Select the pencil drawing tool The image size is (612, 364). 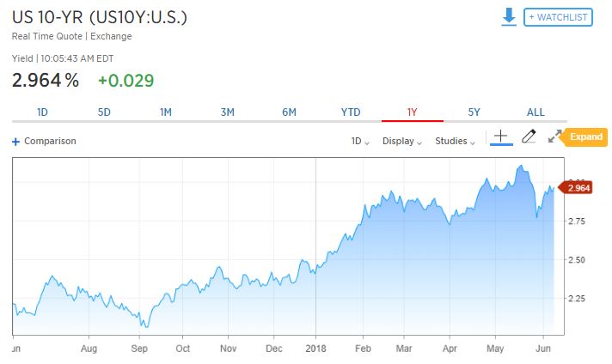[x=529, y=136]
